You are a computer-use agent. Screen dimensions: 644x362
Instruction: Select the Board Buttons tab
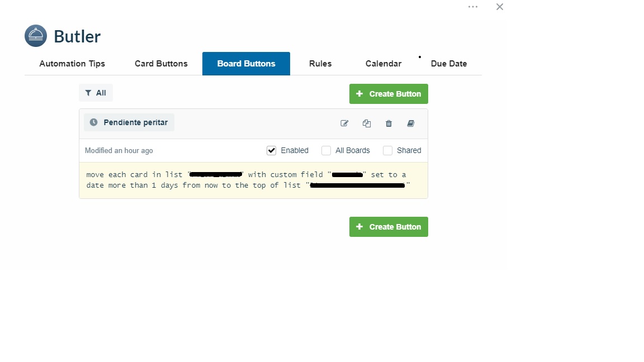point(246,64)
